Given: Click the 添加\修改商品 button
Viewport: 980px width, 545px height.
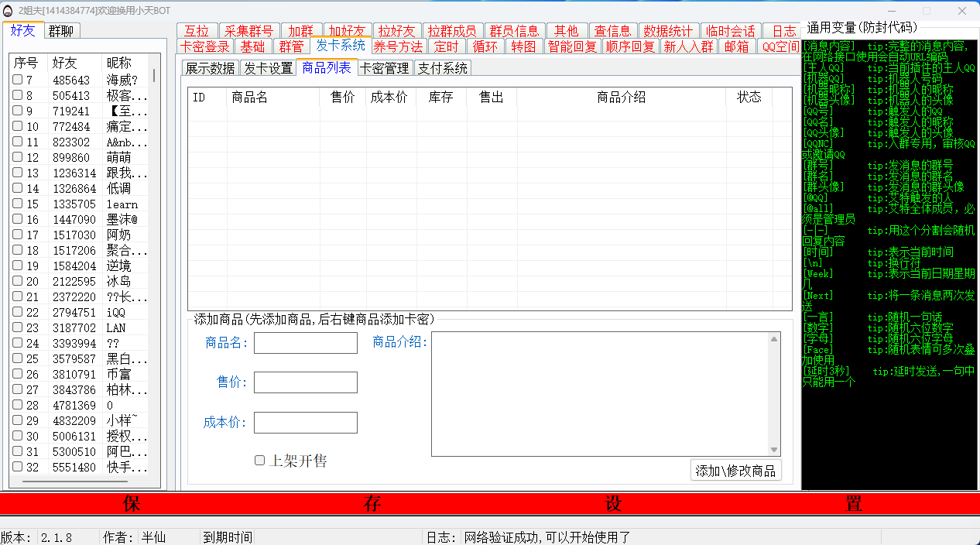Looking at the screenshot, I should 735,471.
